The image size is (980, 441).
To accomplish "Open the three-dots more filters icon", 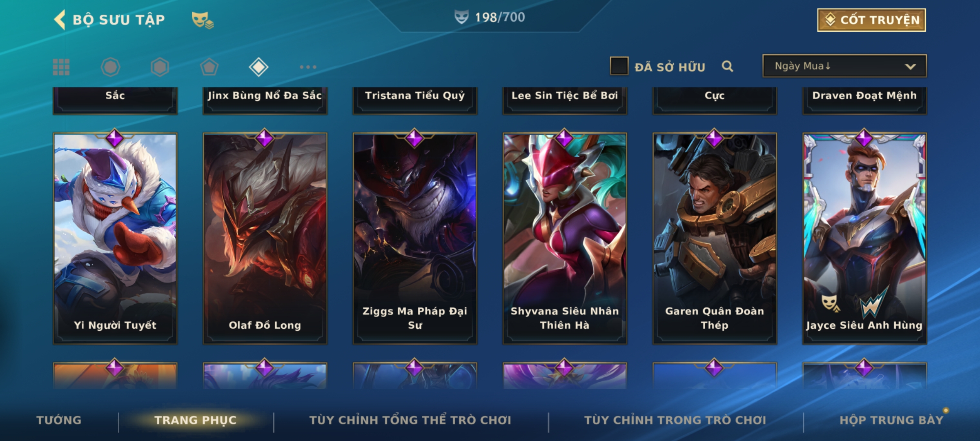I will click(308, 67).
